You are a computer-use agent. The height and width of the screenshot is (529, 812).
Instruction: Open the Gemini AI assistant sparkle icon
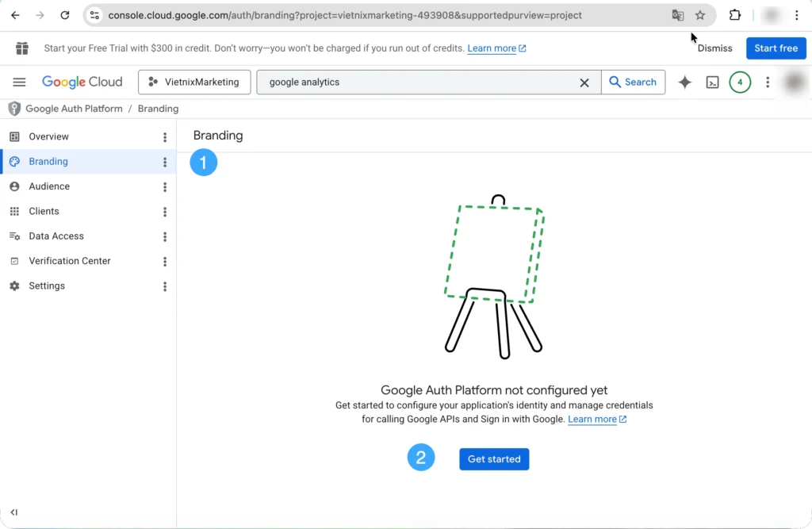[x=685, y=82]
